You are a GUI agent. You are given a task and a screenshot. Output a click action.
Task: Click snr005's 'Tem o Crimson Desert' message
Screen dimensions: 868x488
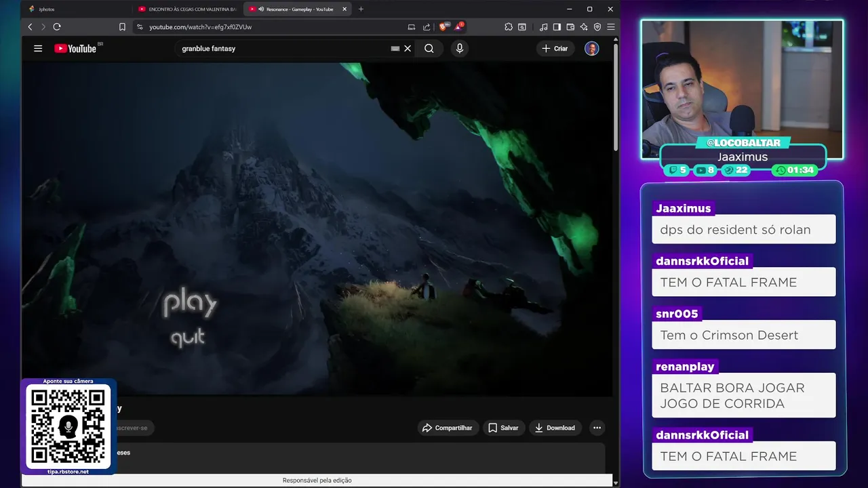(744, 335)
